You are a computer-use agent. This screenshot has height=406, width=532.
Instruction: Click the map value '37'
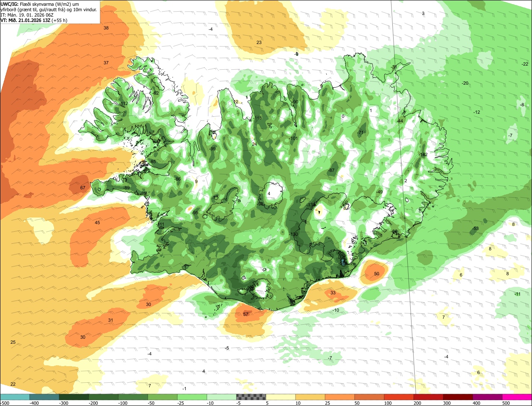pyautogui.click(x=106, y=63)
